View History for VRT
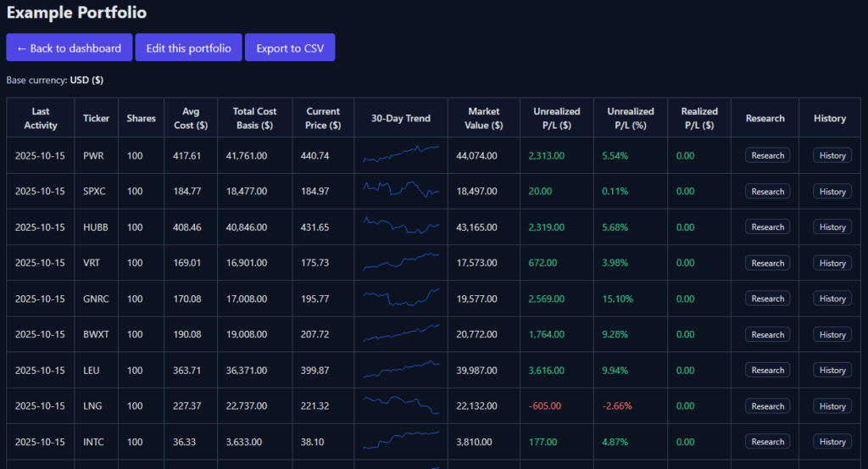The image size is (868, 469). (x=832, y=263)
